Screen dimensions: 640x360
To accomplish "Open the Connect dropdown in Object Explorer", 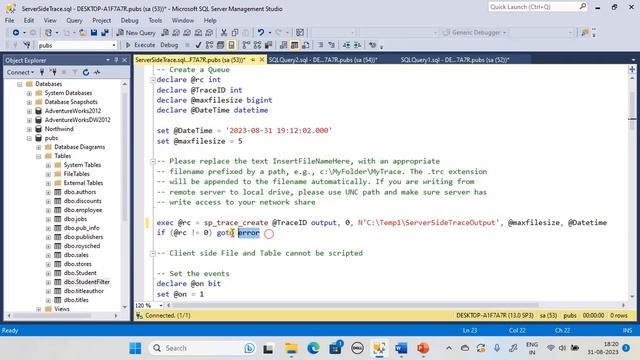I will coord(20,72).
